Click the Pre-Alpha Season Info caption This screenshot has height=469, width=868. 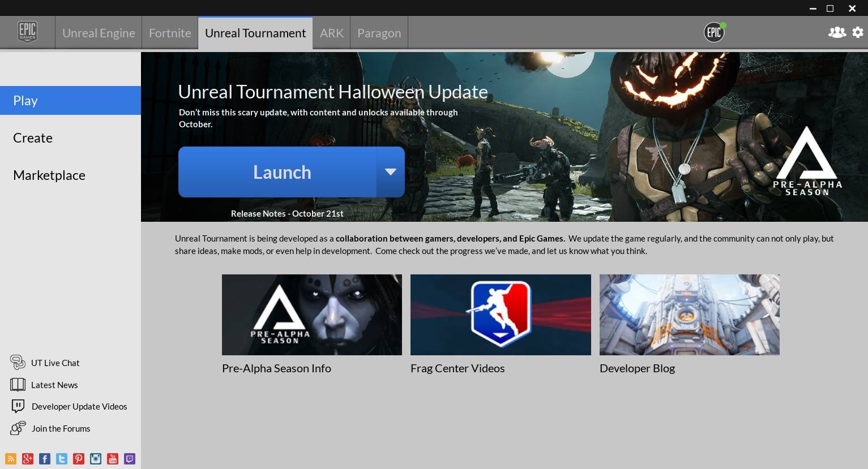click(276, 368)
